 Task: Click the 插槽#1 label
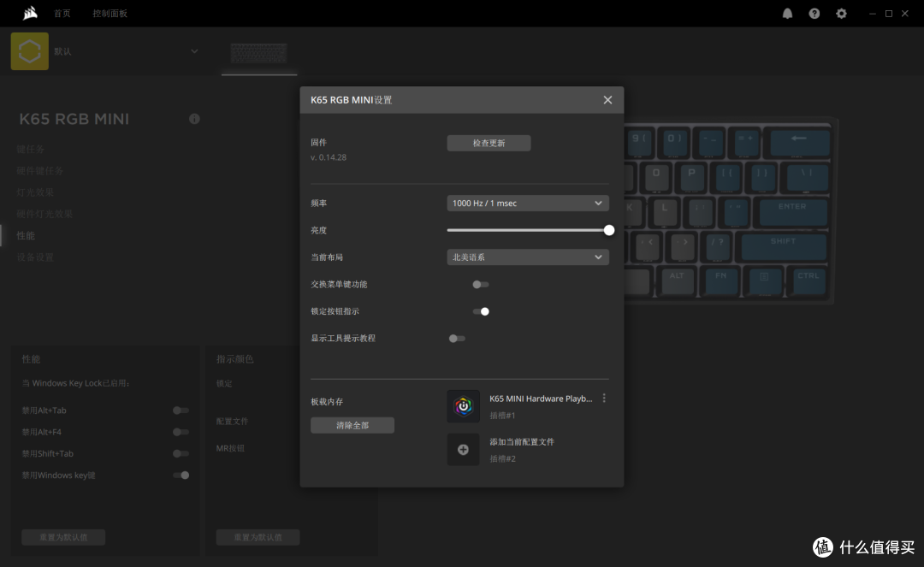coord(503,416)
